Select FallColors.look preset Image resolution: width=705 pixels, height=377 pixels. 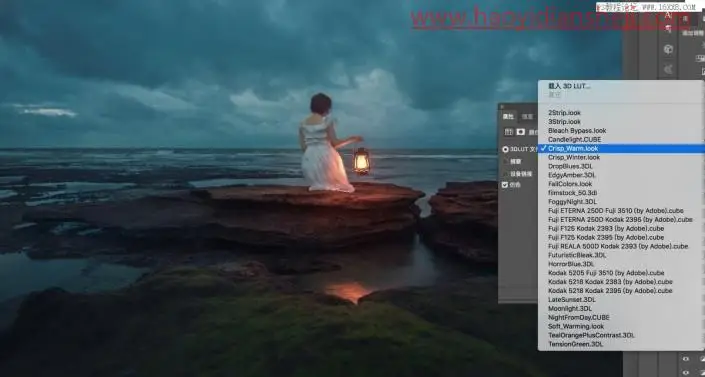click(570, 184)
